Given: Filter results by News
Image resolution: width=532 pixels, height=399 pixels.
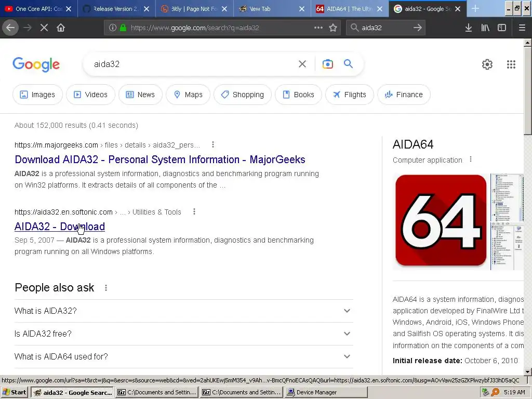Looking at the screenshot, I should tap(140, 95).
